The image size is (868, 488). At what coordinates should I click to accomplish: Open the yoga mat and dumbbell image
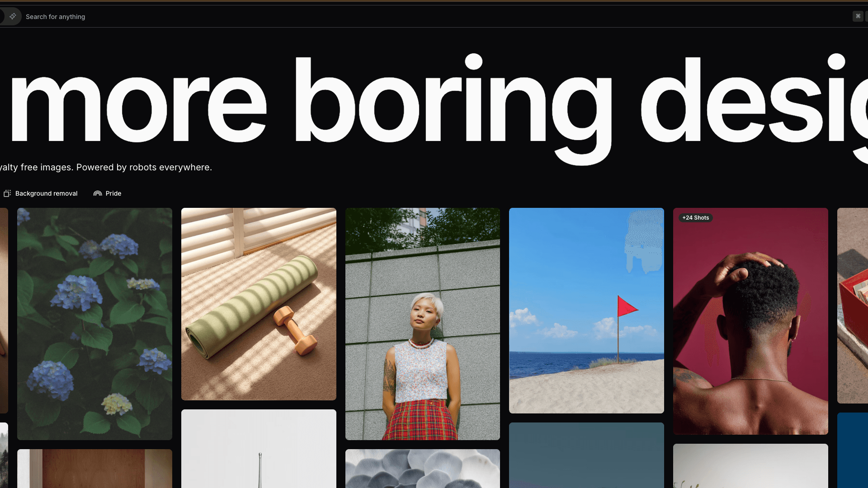click(x=259, y=304)
